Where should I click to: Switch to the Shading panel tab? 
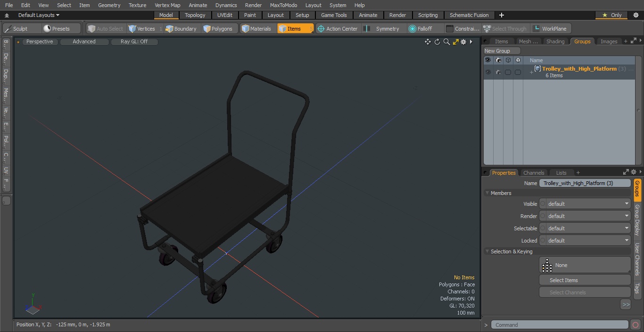[x=555, y=41]
